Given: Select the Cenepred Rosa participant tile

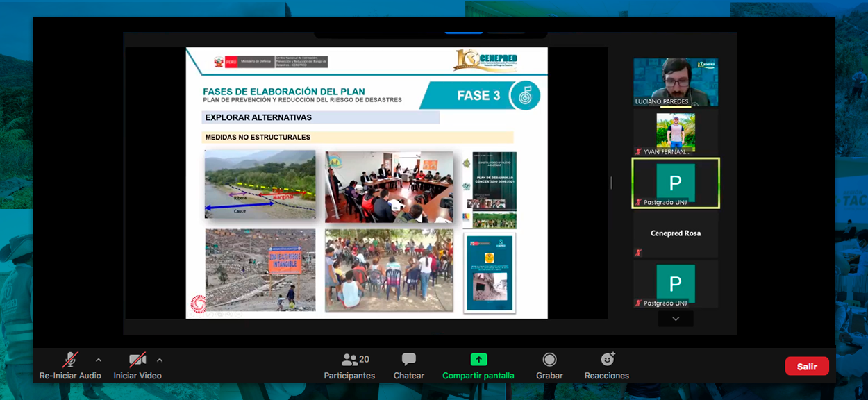Looking at the screenshot, I should pos(676,234).
